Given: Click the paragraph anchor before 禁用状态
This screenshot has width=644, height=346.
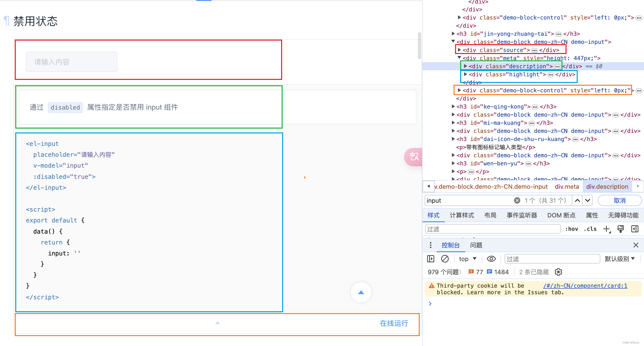Looking at the screenshot, I should (x=6, y=21).
